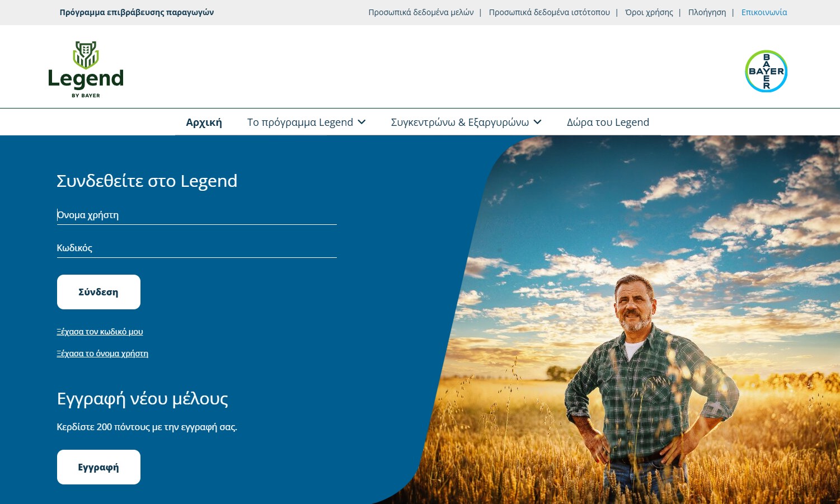Click the Πρόγραμμα επιβράβευσης παραγωγών header text
Viewport: 840px width, 504px height.
click(x=137, y=12)
